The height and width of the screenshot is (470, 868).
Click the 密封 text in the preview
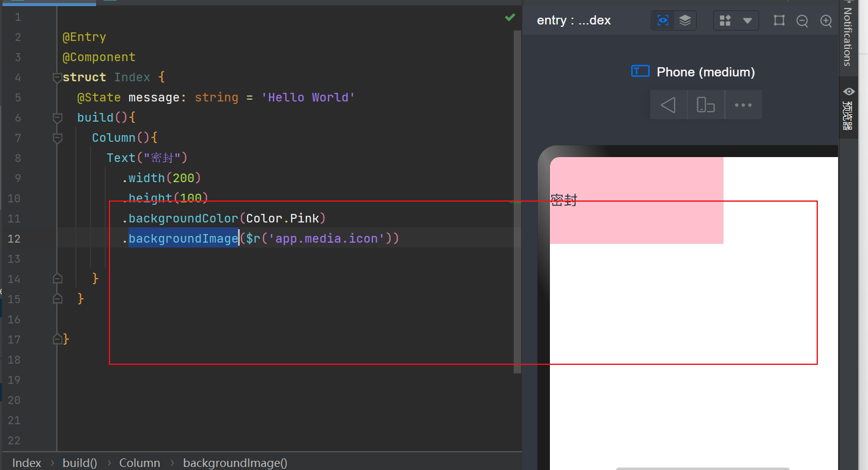coord(564,200)
